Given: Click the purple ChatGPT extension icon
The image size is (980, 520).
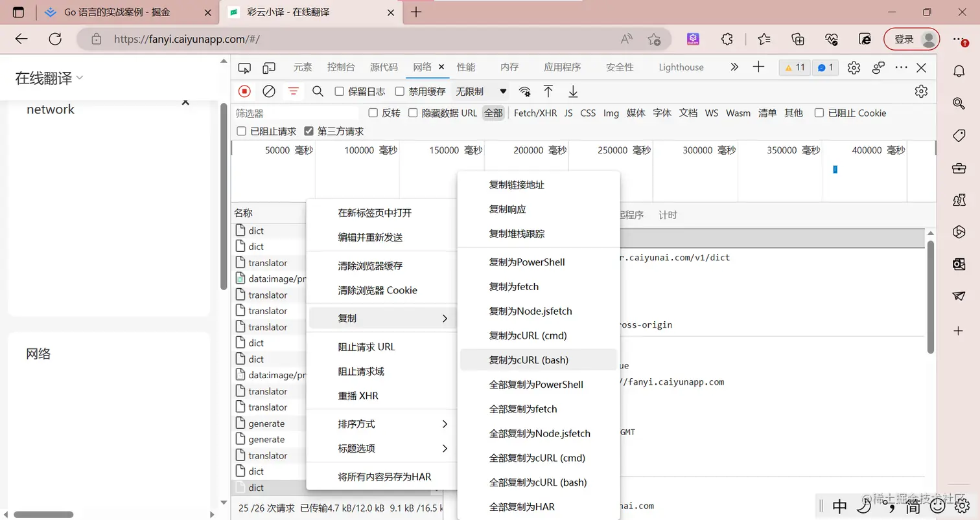Looking at the screenshot, I should coord(694,39).
